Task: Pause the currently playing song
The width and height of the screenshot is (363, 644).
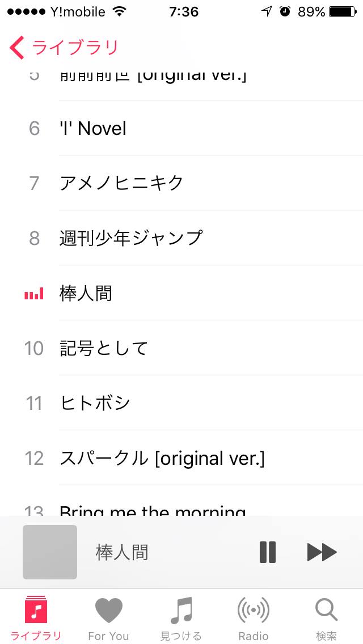Action: point(268,552)
